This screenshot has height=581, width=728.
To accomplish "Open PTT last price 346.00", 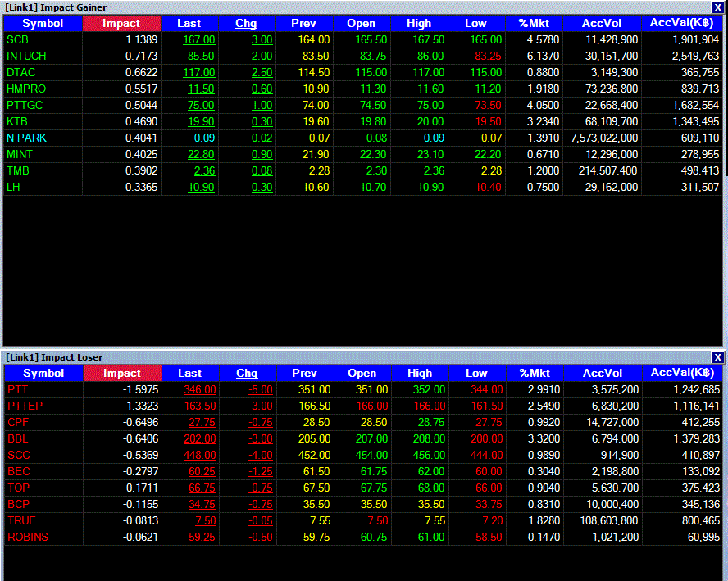I will tap(200, 390).
